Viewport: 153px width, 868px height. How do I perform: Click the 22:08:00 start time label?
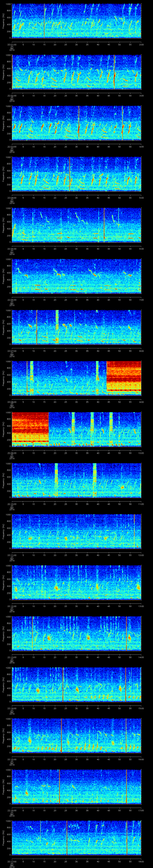(12, 402)
